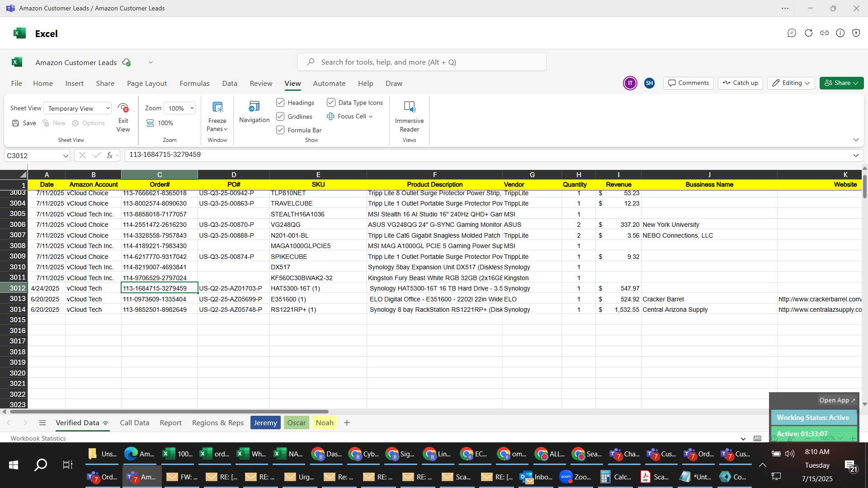Image resolution: width=868 pixels, height=488 pixels.
Task: Open the centralazsupply website link
Action: pyautogui.click(x=820, y=310)
